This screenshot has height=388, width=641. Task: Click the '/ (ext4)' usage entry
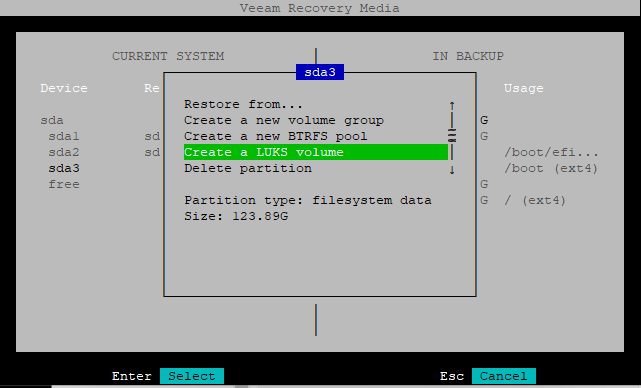(535, 200)
